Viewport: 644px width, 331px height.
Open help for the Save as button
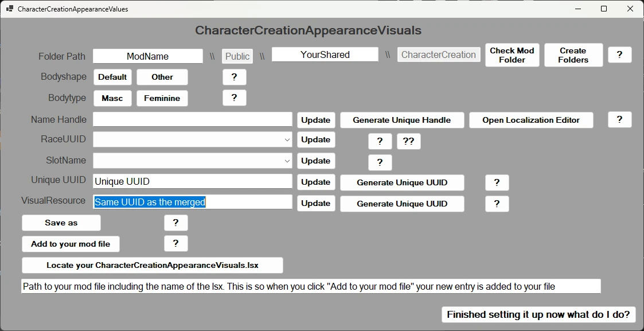[x=175, y=223]
